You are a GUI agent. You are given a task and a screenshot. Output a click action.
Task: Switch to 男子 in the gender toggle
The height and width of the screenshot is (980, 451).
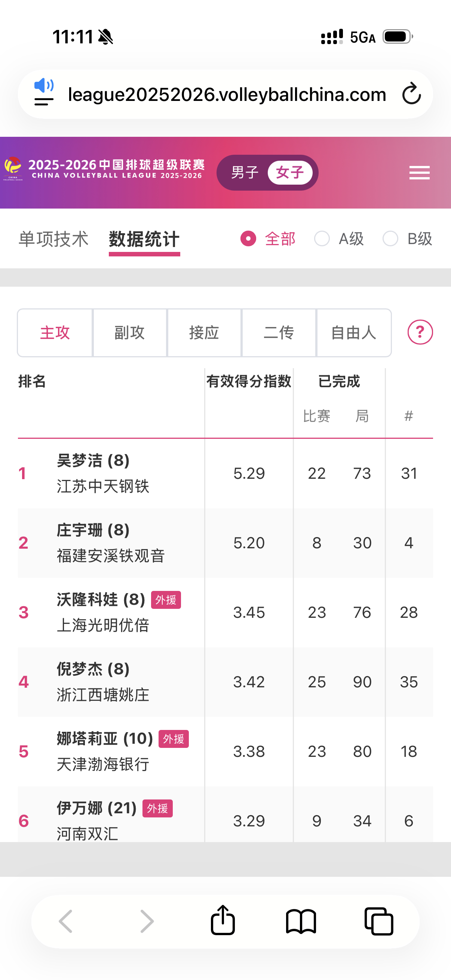pyautogui.click(x=243, y=172)
